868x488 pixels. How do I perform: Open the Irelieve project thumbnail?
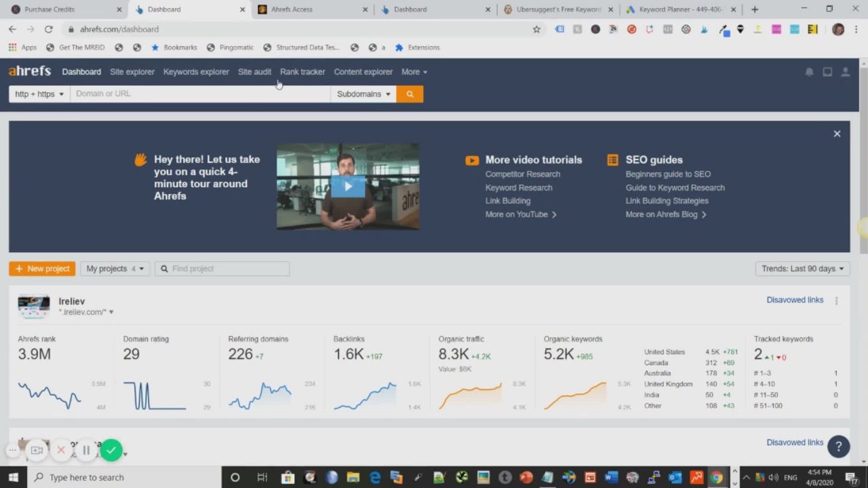[x=34, y=306]
